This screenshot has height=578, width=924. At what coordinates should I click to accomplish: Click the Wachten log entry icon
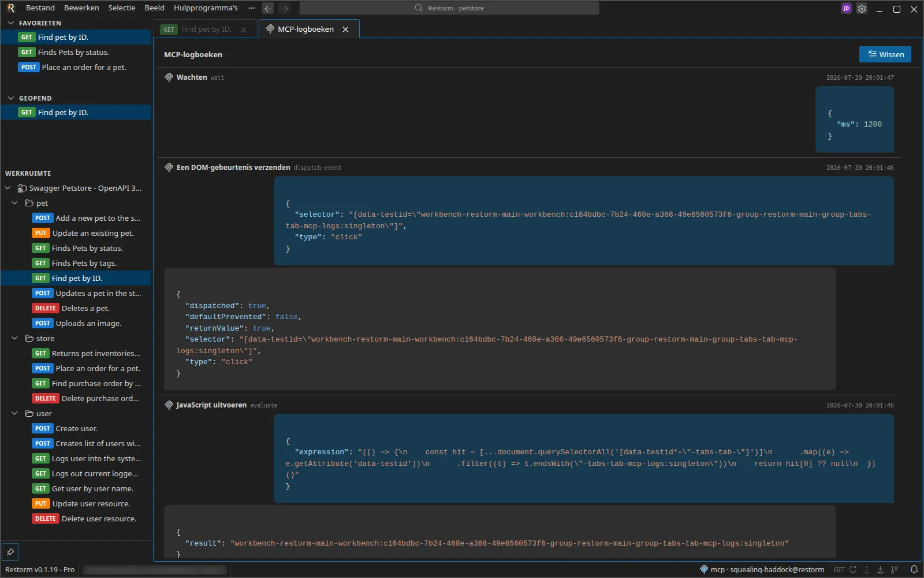pyautogui.click(x=169, y=77)
